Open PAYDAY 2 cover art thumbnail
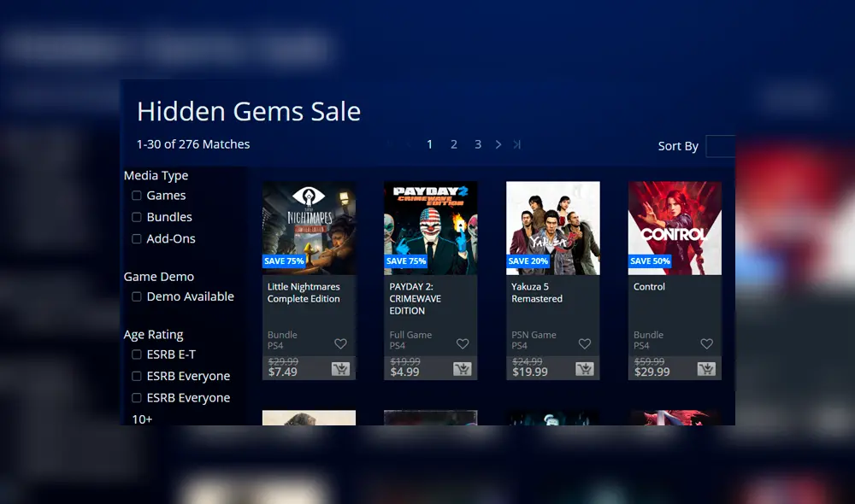Viewport: 855px width, 504px height. click(431, 228)
